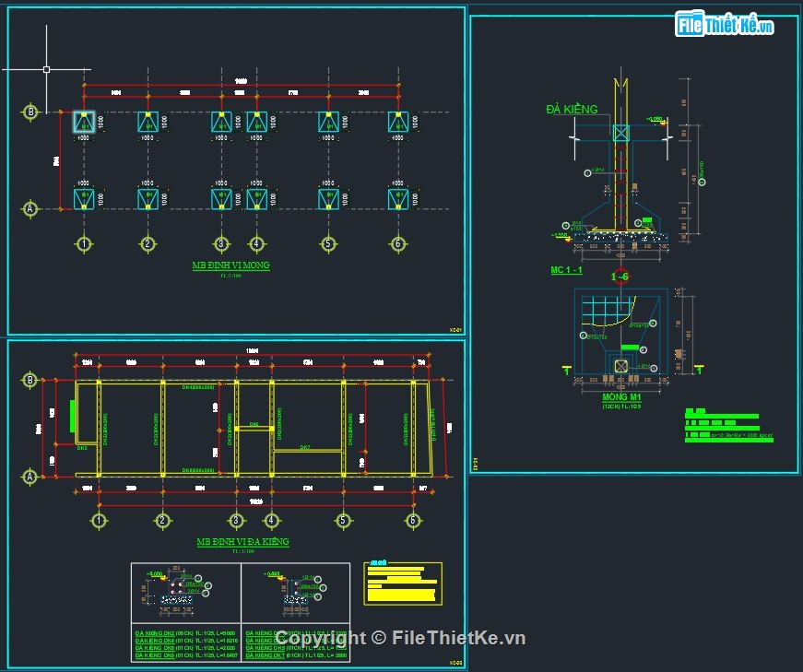Click the red 1-6 axis circle above MÓNG M1
The height and width of the screenshot is (672, 803).
click(620, 277)
